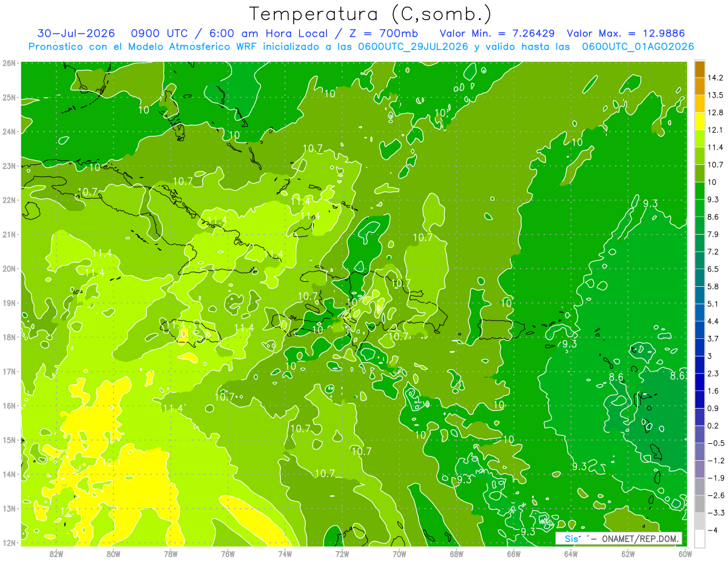Click the 76W longitude label
This screenshot has width=728, height=562.
click(x=228, y=554)
